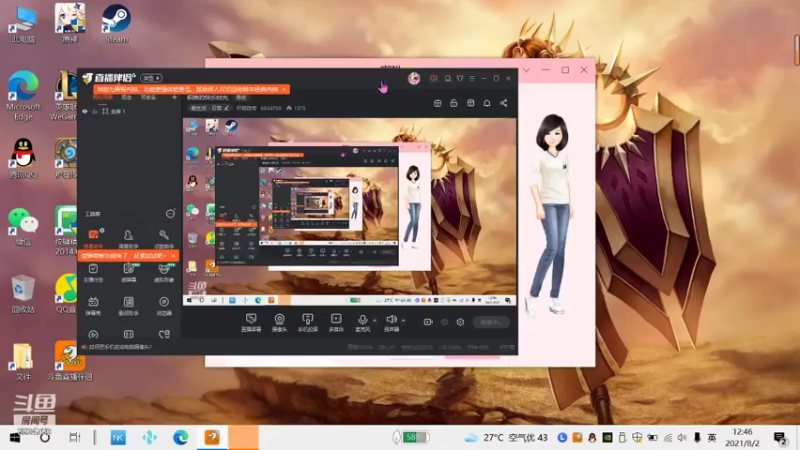Add a new scene with the plus icon
Viewport: 800px width, 450px height.
(174, 97)
